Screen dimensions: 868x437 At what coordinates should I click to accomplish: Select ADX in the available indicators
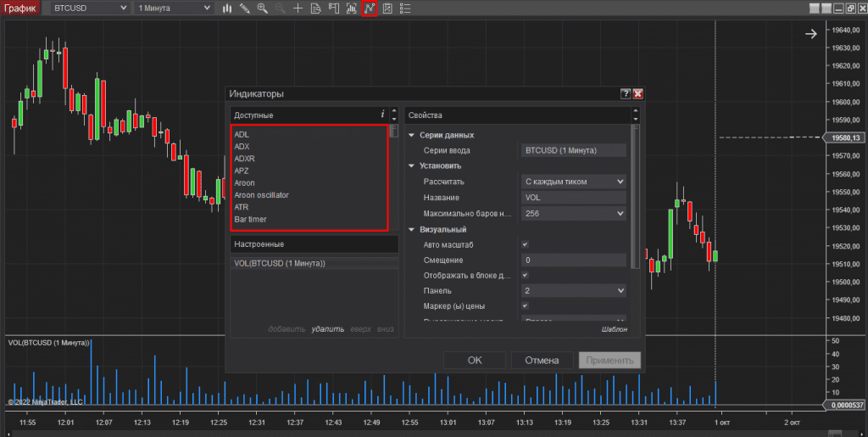(242, 147)
